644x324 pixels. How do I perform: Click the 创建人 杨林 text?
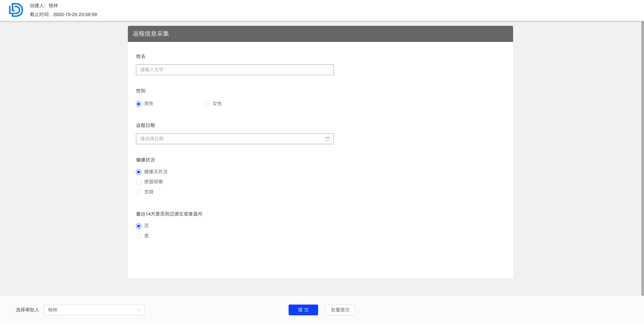click(44, 6)
